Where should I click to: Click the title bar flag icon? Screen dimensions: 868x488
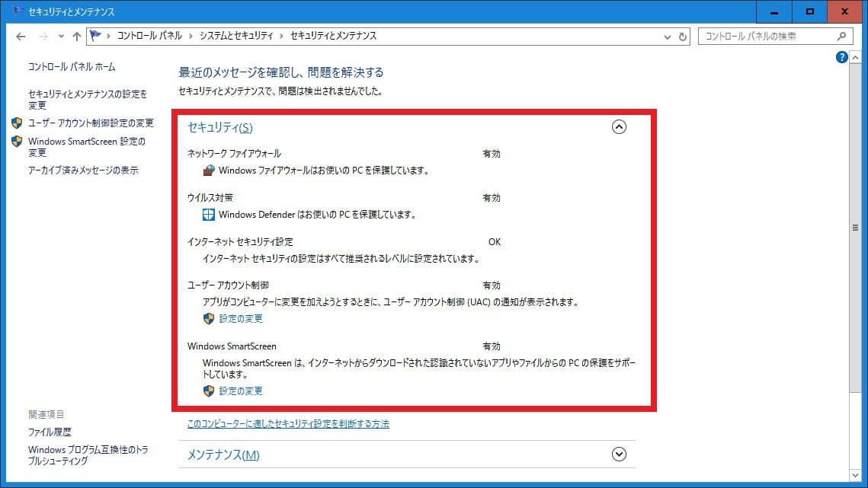(x=18, y=11)
